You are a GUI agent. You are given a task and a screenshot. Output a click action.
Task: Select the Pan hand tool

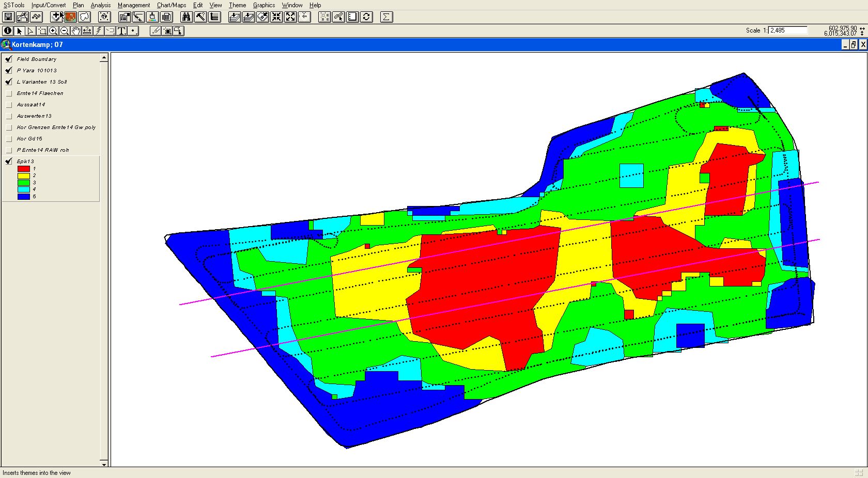click(x=76, y=31)
